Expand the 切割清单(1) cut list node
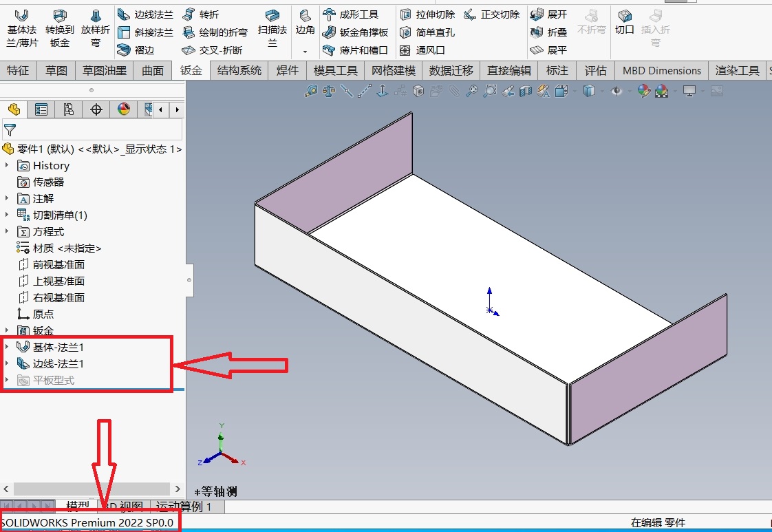The height and width of the screenshot is (532, 772). click(6, 215)
